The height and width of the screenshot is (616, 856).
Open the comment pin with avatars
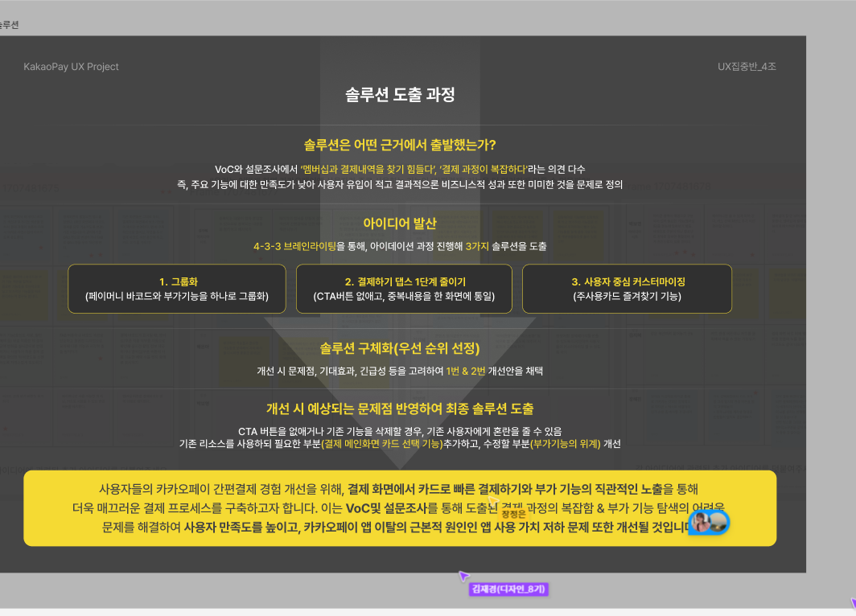(709, 523)
